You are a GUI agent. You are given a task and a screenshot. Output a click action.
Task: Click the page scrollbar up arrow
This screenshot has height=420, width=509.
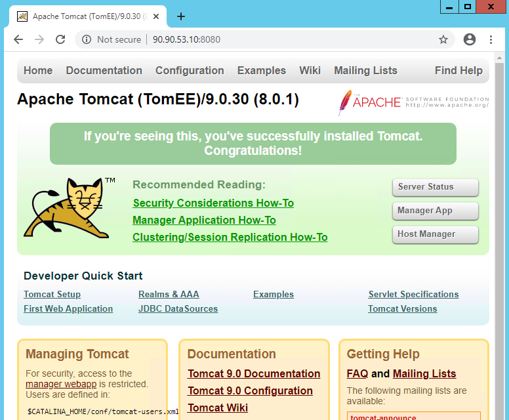click(499, 58)
